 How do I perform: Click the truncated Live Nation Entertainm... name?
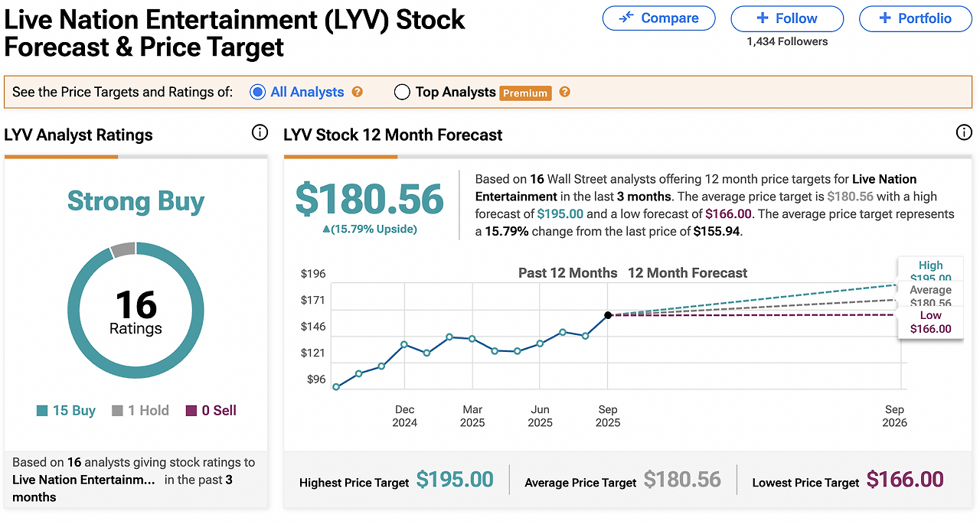click(x=83, y=480)
